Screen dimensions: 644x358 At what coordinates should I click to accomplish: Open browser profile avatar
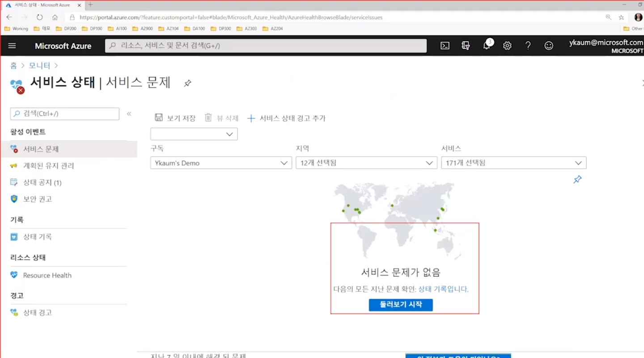(638, 17)
